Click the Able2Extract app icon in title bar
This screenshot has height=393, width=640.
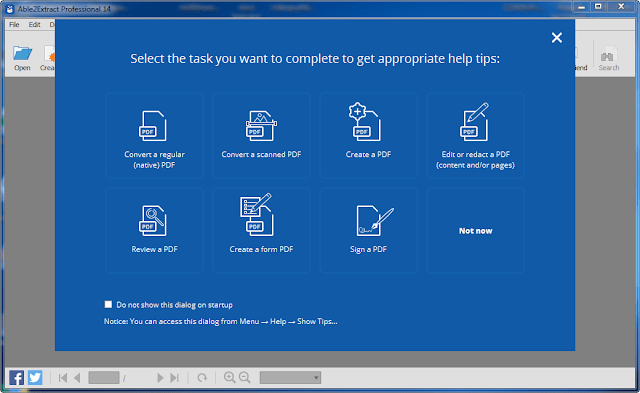tap(10, 9)
